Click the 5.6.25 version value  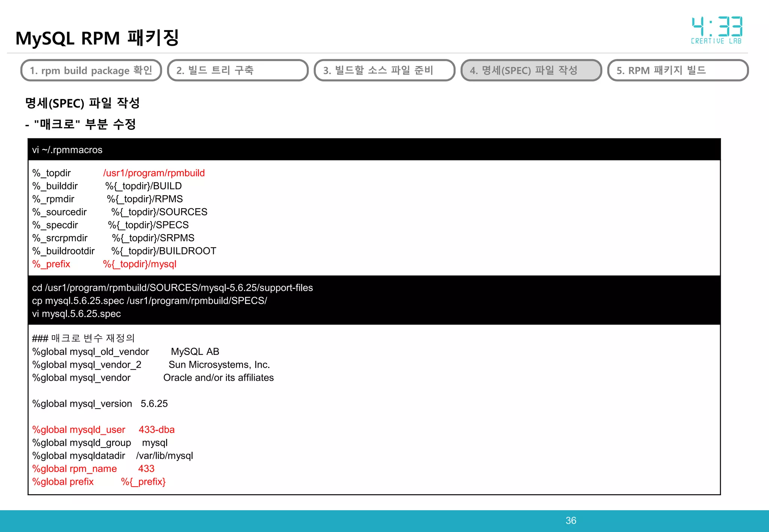[x=154, y=404]
